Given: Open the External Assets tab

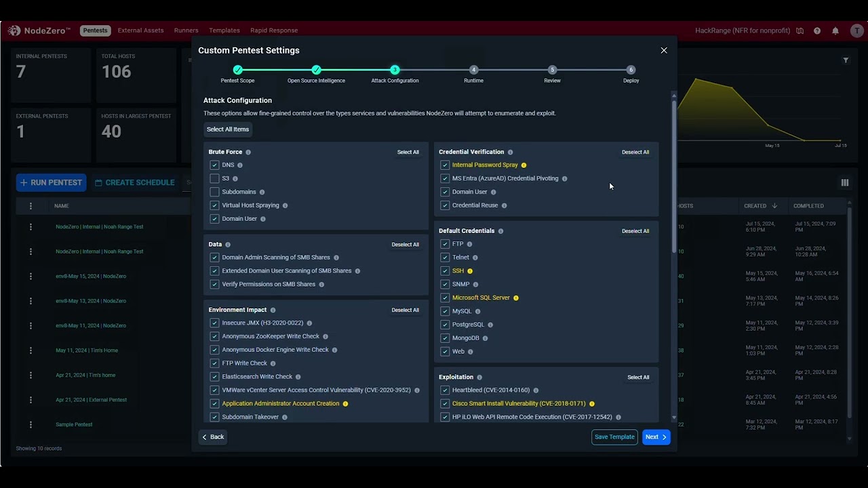Looking at the screenshot, I should pyautogui.click(x=140, y=30).
